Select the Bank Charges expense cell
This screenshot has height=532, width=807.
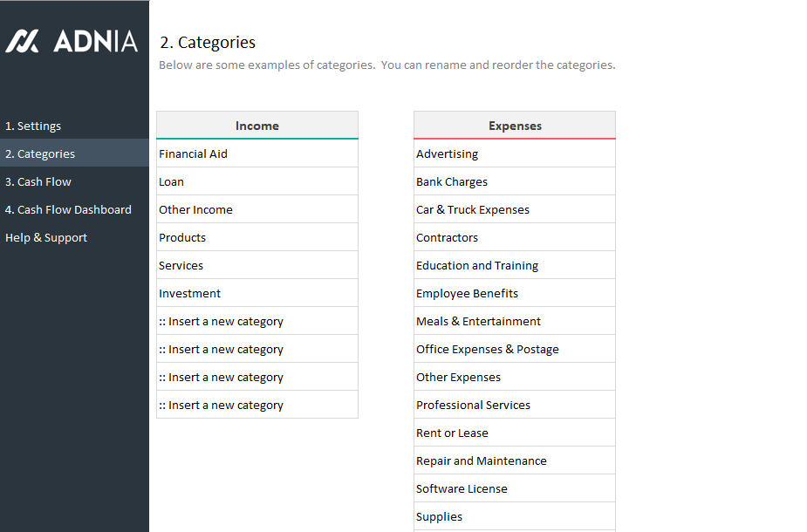coord(514,182)
